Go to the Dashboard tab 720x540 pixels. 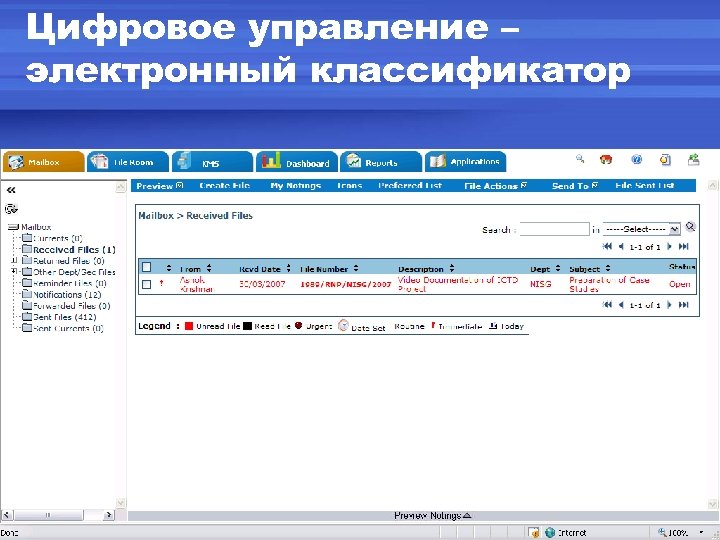[297, 162]
